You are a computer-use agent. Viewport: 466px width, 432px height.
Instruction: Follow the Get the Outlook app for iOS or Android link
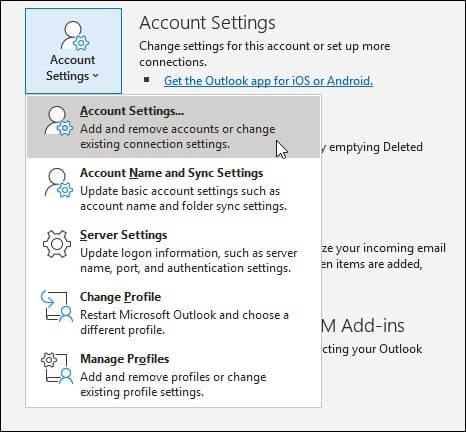[x=268, y=81]
